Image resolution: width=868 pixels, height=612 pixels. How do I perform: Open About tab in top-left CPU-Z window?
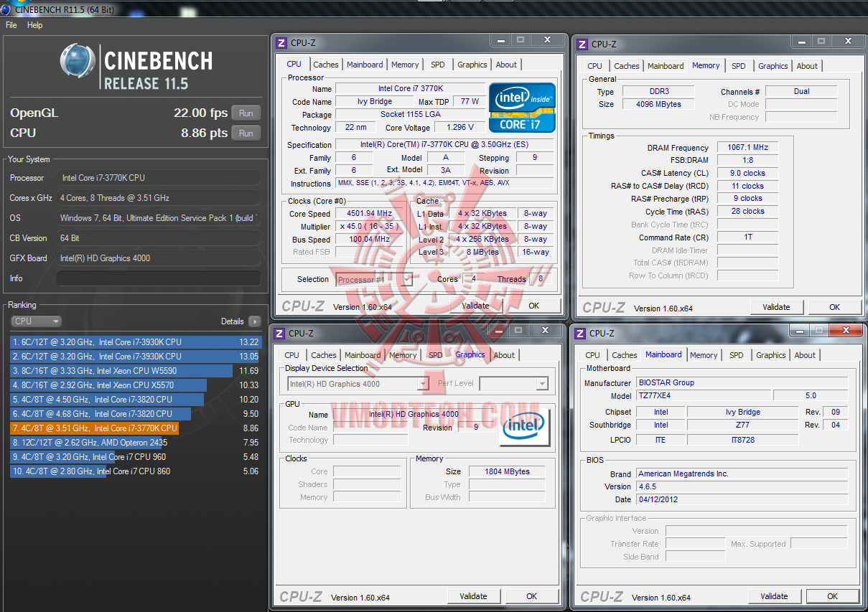[x=506, y=65]
